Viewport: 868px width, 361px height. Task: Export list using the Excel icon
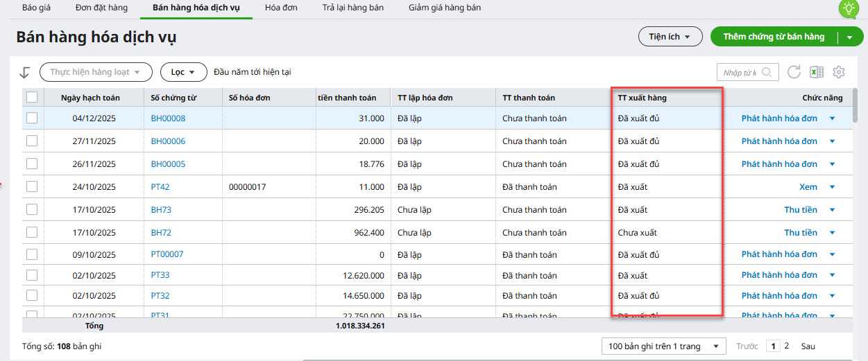(x=817, y=72)
